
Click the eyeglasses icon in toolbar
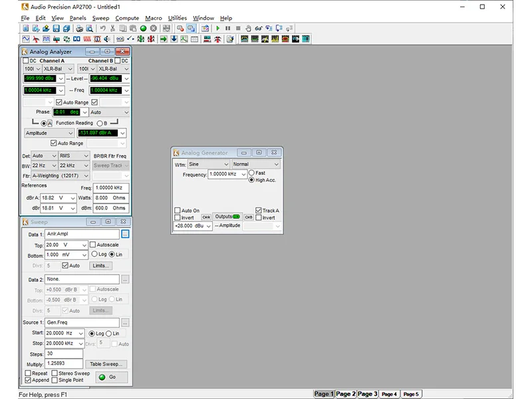(259, 29)
